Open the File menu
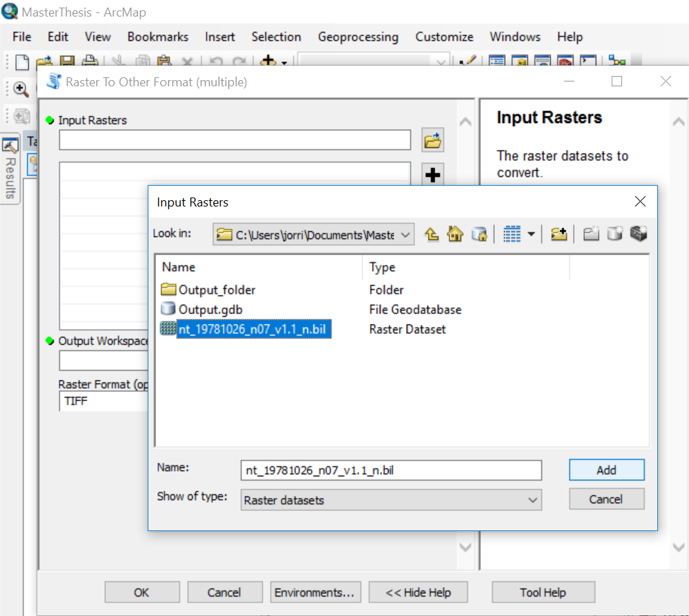 (22, 37)
